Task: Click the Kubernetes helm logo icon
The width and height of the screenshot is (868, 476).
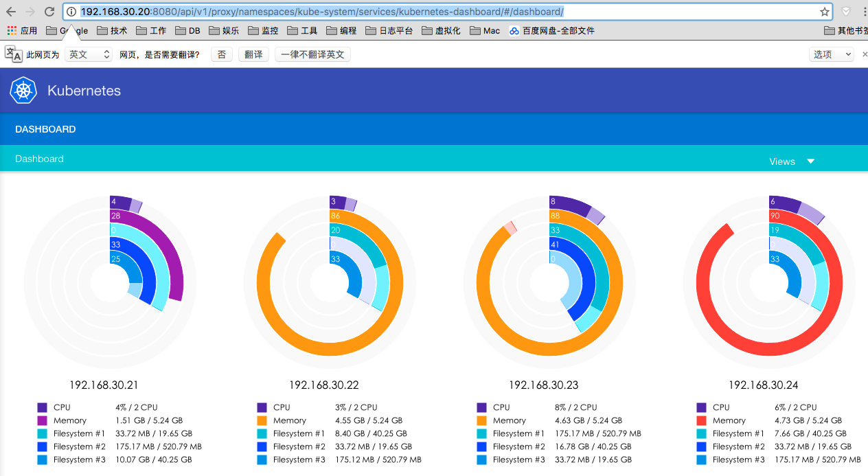Action: pos(23,91)
